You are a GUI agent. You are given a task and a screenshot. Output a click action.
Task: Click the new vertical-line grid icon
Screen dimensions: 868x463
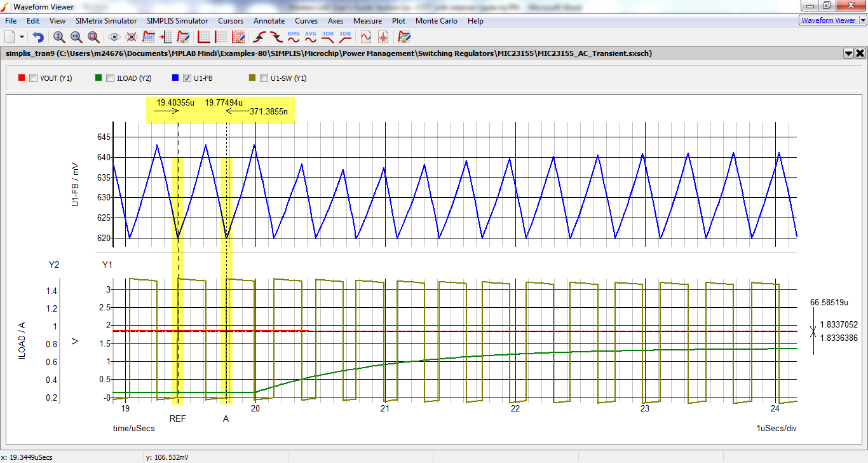click(221, 37)
